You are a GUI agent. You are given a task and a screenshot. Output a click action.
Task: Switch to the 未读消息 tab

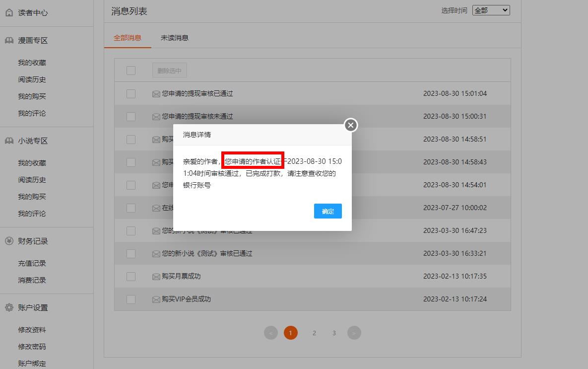(174, 38)
